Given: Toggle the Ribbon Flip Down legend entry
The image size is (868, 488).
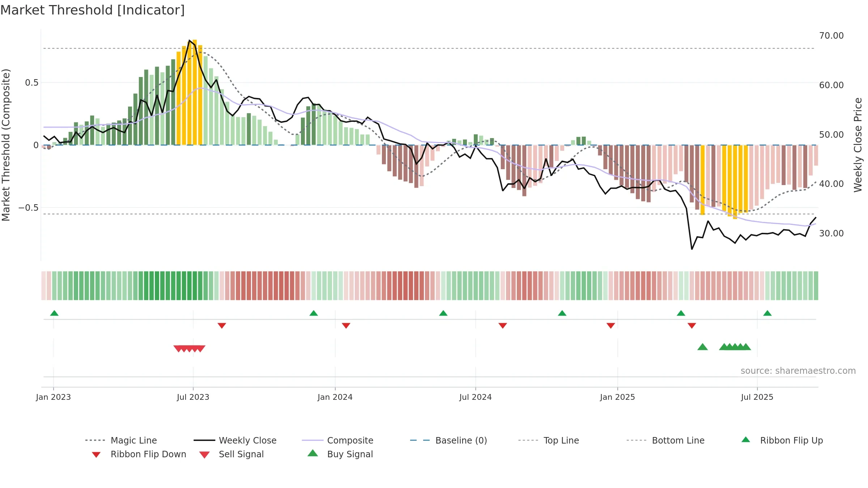Looking at the screenshot, I should tap(139, 454).
